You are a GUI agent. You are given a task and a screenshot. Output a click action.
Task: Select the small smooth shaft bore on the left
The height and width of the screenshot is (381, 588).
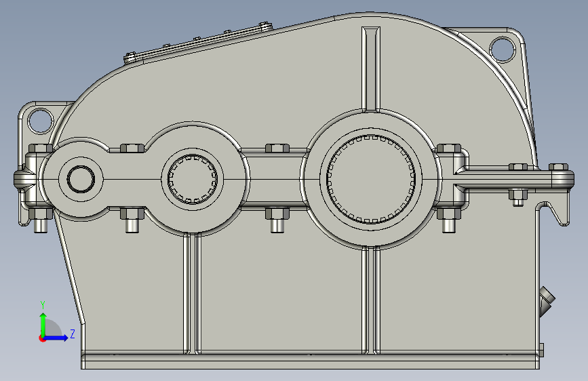(81, 179)
